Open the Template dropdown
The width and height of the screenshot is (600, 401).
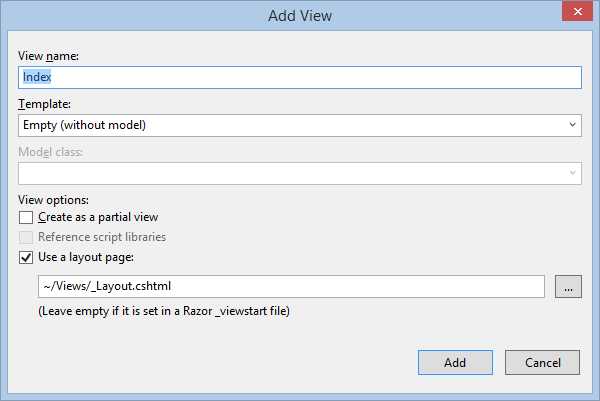[x=300, y=126]
